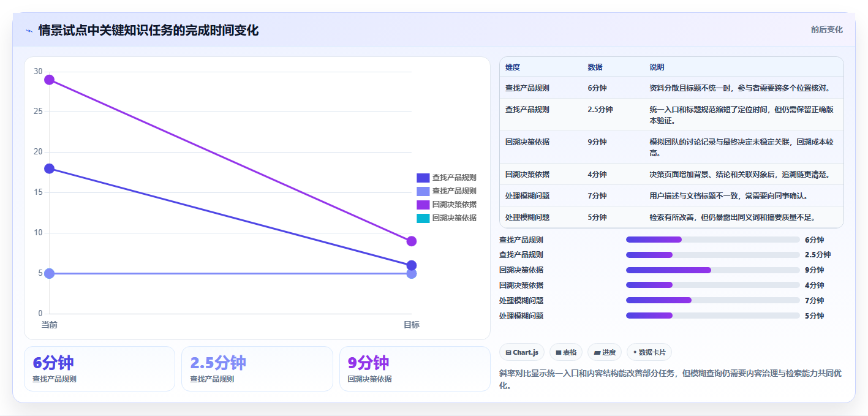Click the description 用户描述与文档标题不一致

click(x=729, y=195)
